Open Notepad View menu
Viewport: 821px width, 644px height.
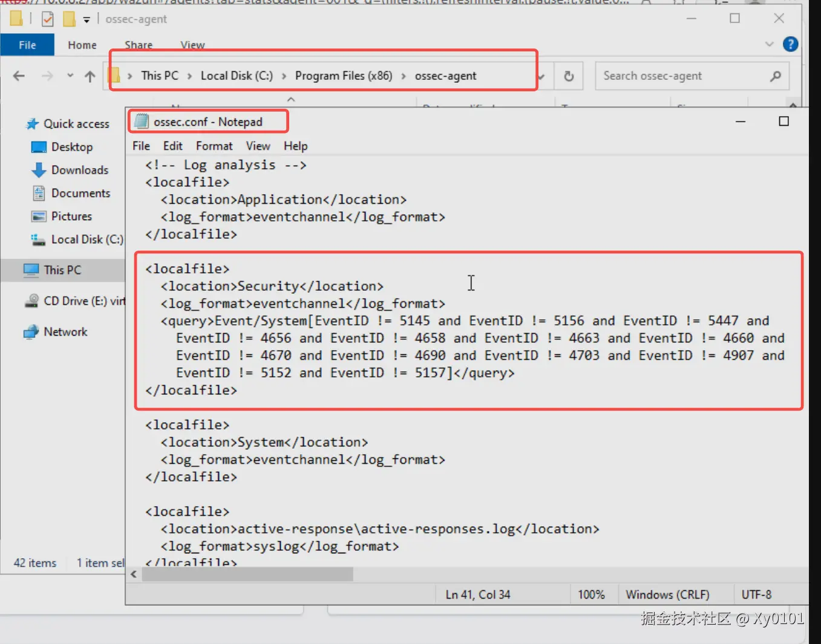point(258,146)
